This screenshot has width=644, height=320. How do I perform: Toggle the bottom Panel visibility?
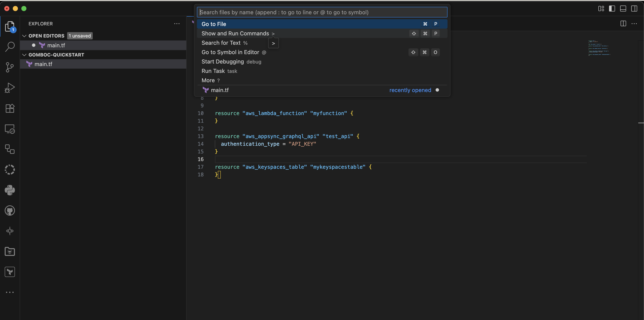pos(623,9)
